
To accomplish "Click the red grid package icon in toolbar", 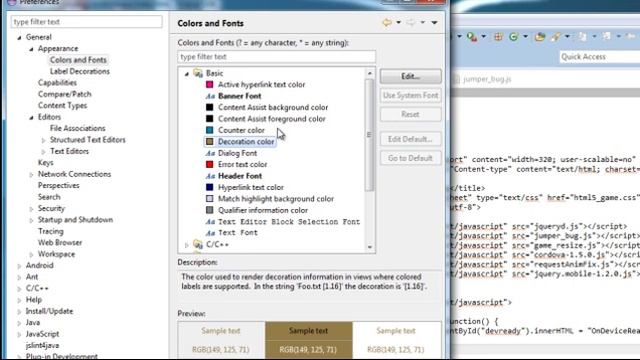I will click(498, 37).
